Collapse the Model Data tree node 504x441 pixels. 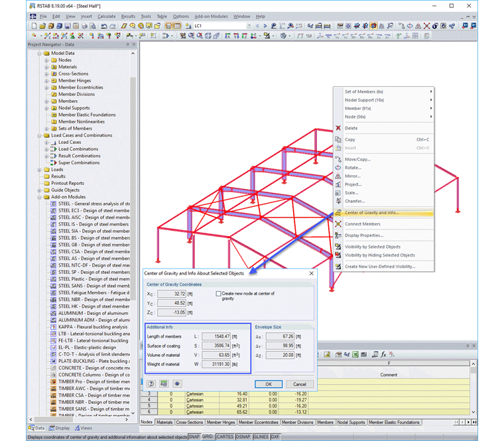click(x=40, y=53)
